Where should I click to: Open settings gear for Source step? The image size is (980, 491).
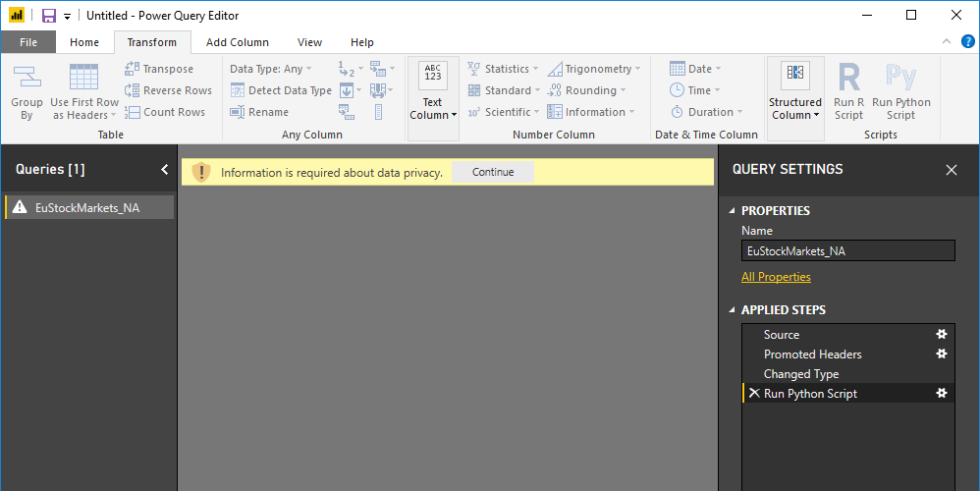(x=942, y=334)
